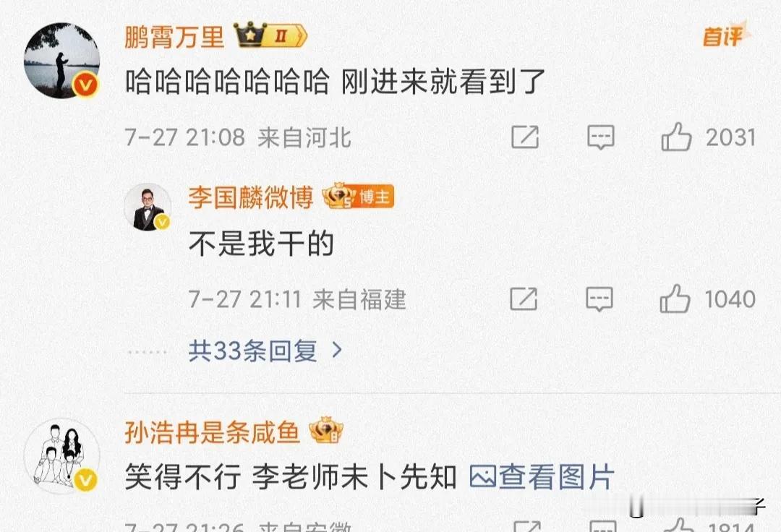The image size is (781, 532).
Task: Open username link 鹏霄万里
Action: [174, 37]
